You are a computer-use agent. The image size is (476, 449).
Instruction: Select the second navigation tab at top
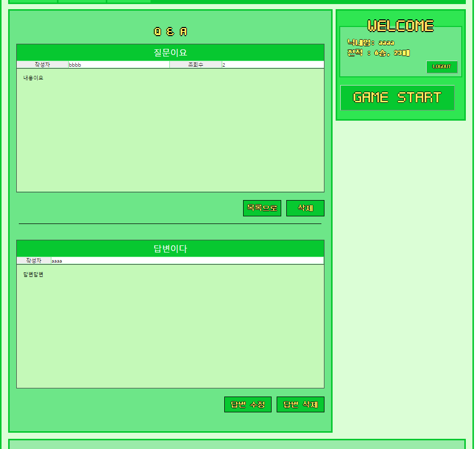81,1
